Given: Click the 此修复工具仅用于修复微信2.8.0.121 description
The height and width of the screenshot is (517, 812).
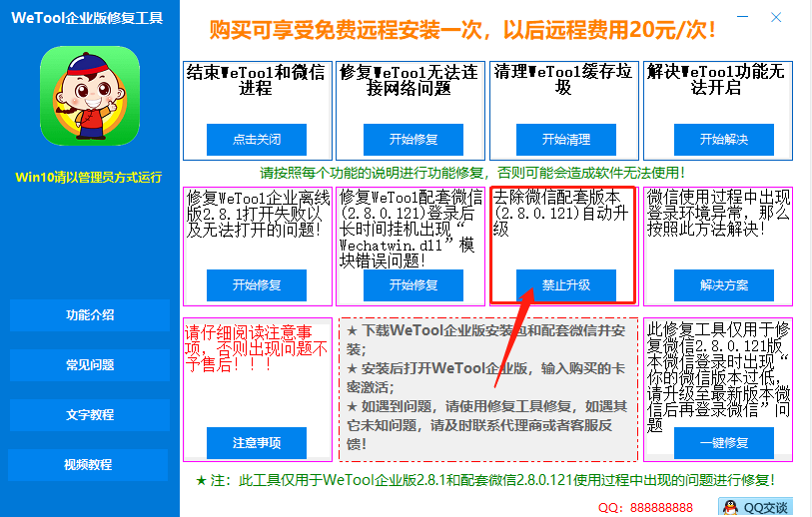Looking at the screenshot, I should [718, 376].
